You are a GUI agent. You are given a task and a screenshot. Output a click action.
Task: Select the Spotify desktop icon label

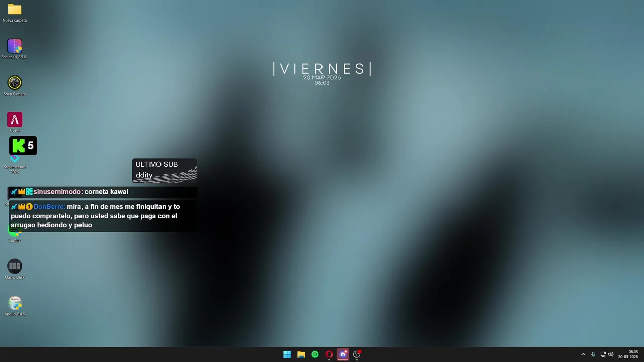click(15, 240)
